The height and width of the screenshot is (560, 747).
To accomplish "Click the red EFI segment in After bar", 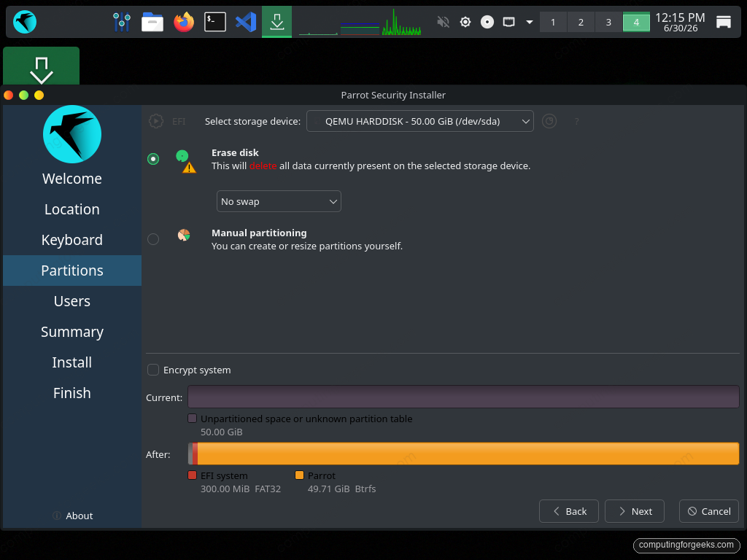I will (x=195, y=454).
